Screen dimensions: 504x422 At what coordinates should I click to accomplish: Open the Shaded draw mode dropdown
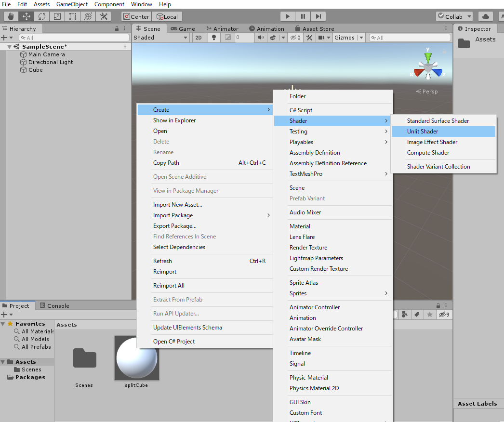[160, 38]
